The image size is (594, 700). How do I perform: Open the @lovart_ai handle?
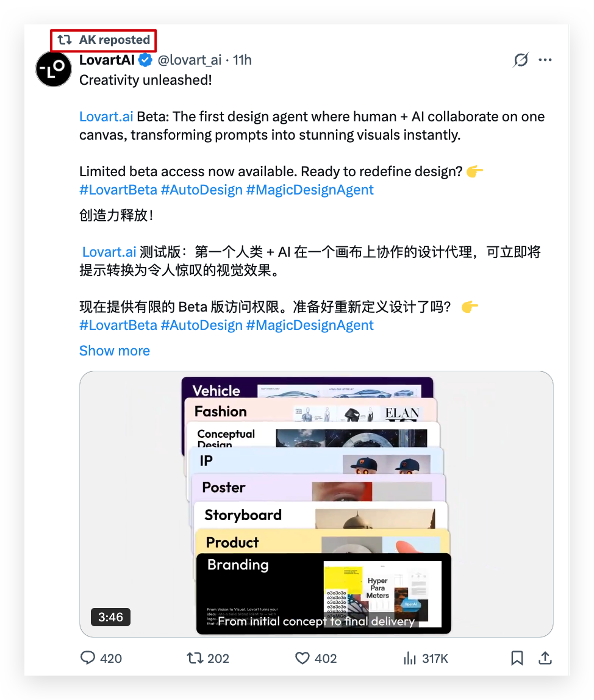coord(190,60)
